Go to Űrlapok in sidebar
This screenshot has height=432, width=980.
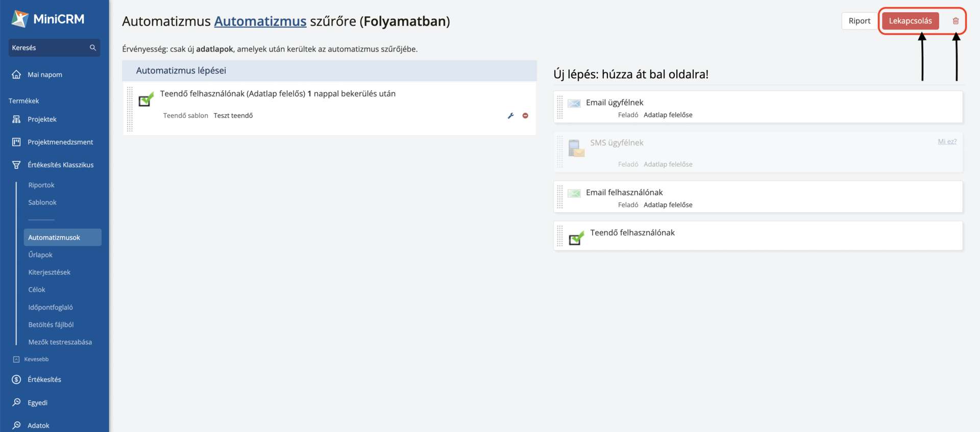[40, 255]
